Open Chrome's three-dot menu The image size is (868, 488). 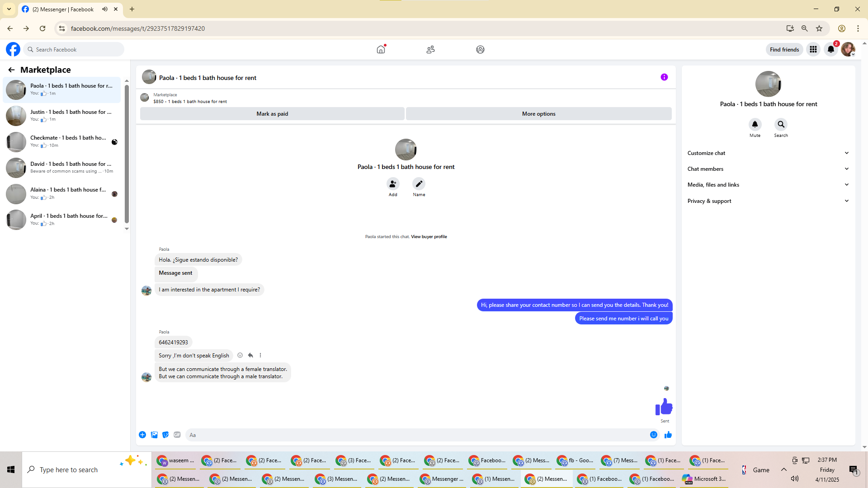point(858,28)
